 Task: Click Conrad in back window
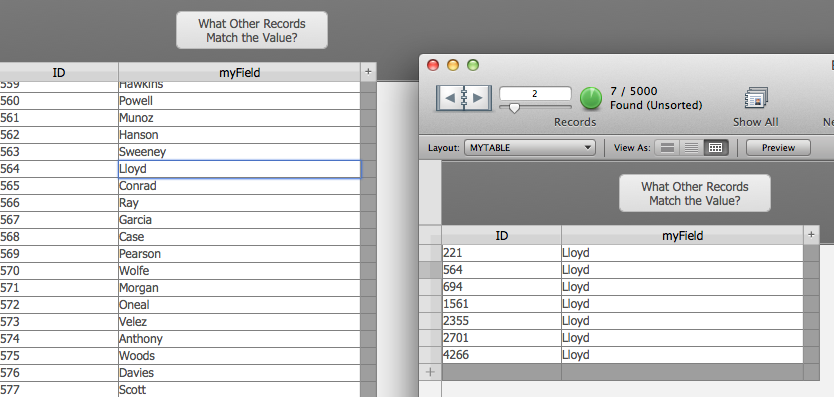point(239,186)
